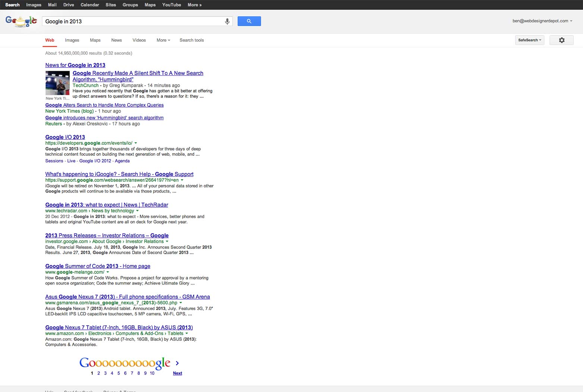Open Maps in top black bar
This screenshot has height=392, width=583.
150,5
